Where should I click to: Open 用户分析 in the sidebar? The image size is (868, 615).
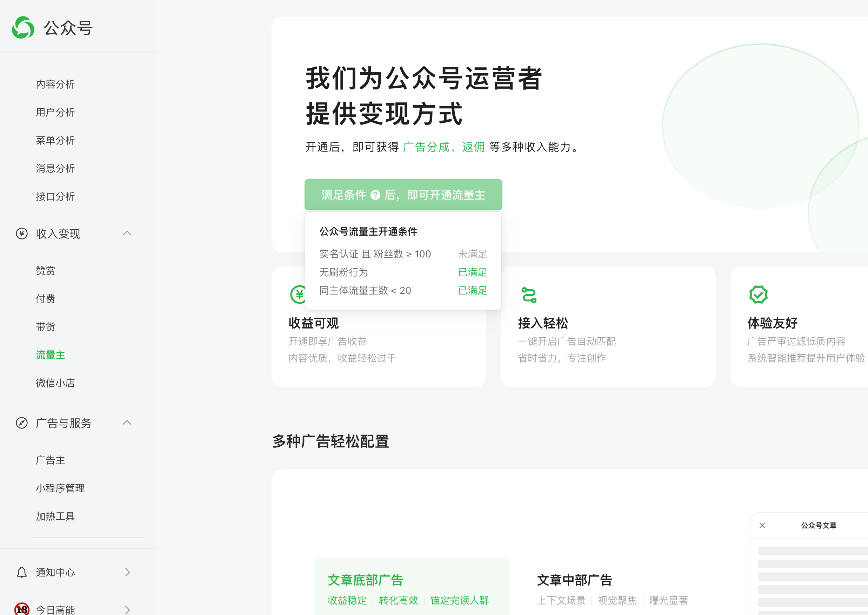coord(55,112)
